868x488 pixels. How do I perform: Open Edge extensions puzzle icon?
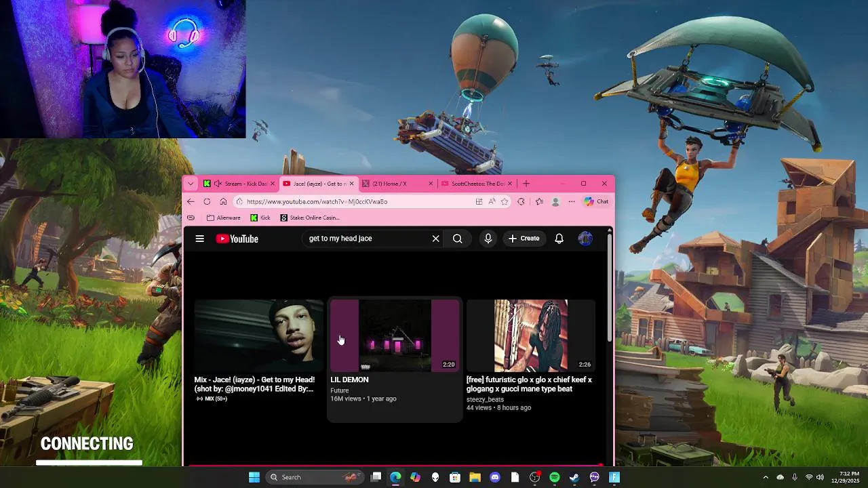521,201
